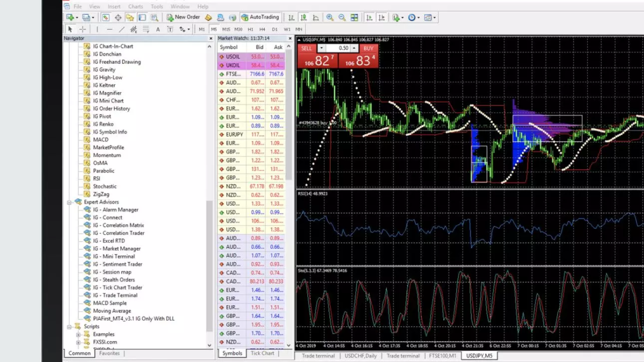Click the red BUY one-click button
The width and height of the screenshot is (644, 362).
[x=368, y=48]
